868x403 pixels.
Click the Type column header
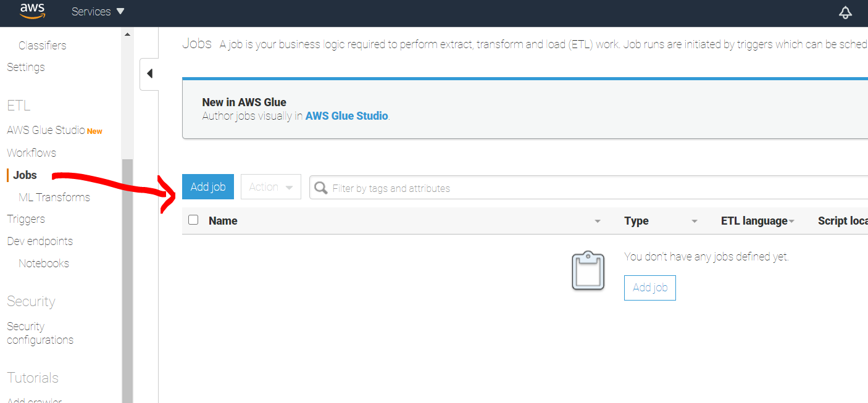click(x=636, y=221)
